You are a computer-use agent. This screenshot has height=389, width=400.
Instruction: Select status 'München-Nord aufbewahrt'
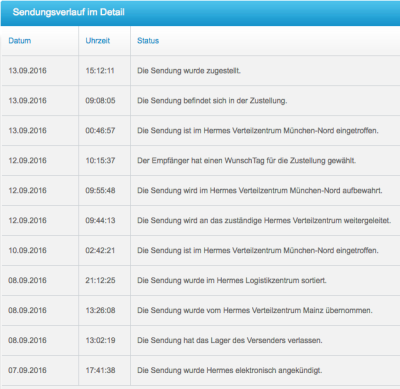coord(260,191)
